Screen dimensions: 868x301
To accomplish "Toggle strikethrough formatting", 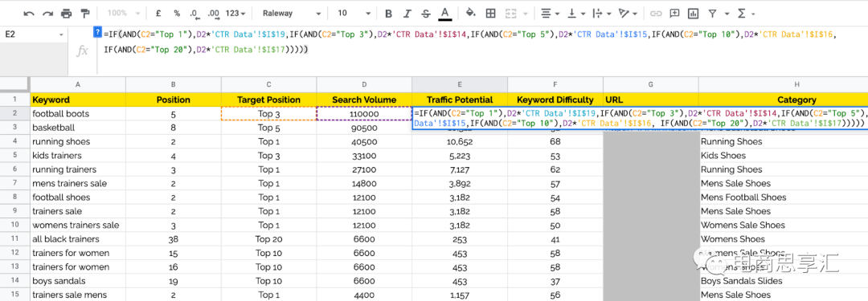I will (425, 14).
